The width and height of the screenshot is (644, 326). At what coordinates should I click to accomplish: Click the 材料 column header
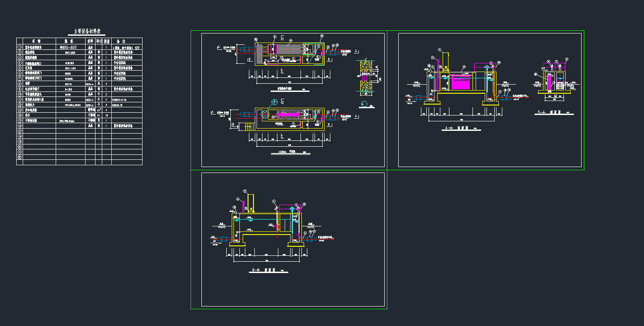(x=90, y=41)
